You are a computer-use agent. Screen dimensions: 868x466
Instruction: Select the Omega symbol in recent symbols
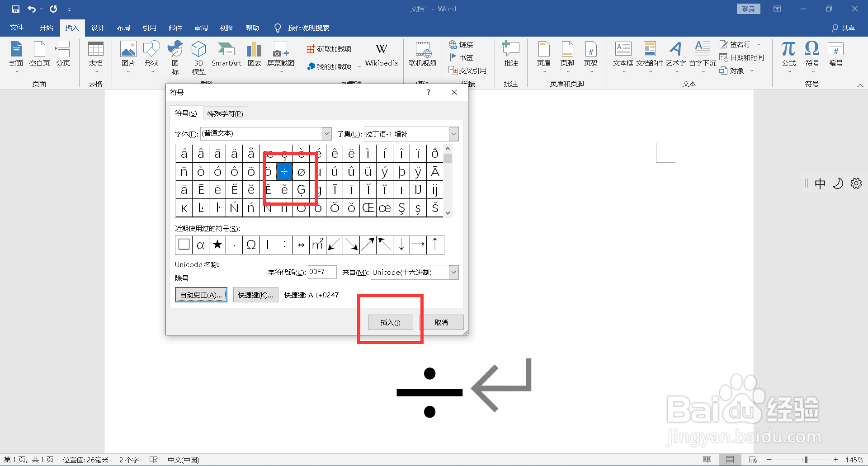tap(251, 245)
